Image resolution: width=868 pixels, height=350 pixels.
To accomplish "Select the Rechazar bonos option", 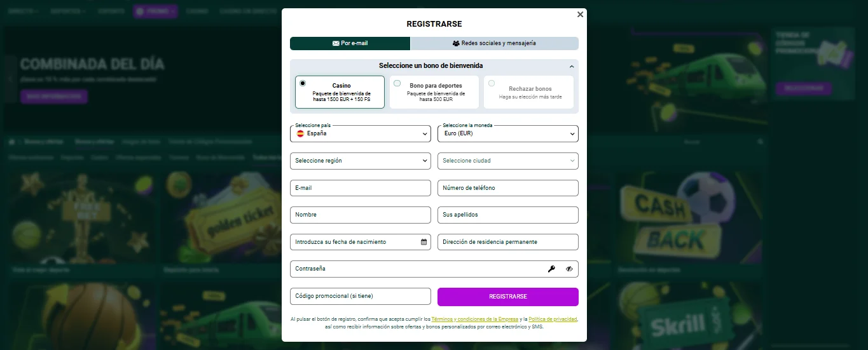I will 529,92.
